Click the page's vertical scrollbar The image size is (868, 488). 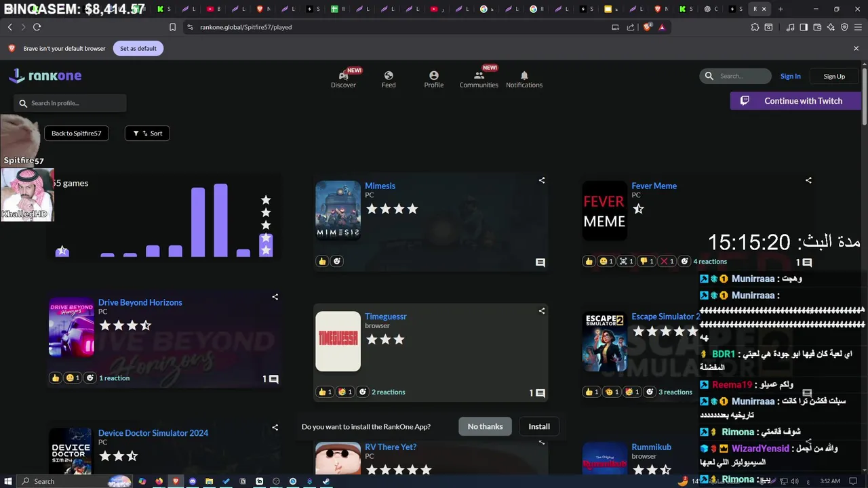tap(865, 95)
